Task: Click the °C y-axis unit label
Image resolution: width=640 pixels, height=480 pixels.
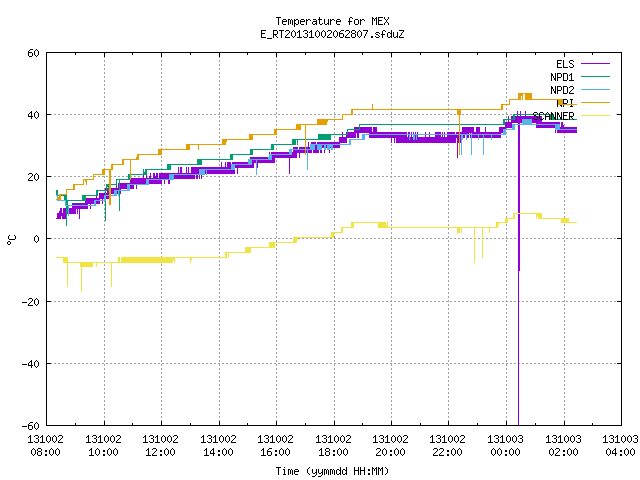Action: coord(11,240)
